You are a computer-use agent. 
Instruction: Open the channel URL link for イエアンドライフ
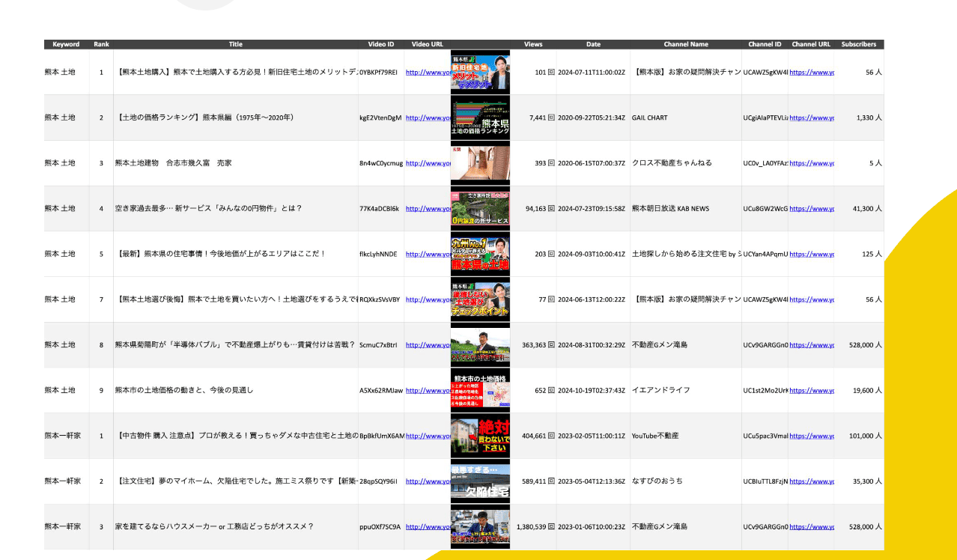[811, 391]
